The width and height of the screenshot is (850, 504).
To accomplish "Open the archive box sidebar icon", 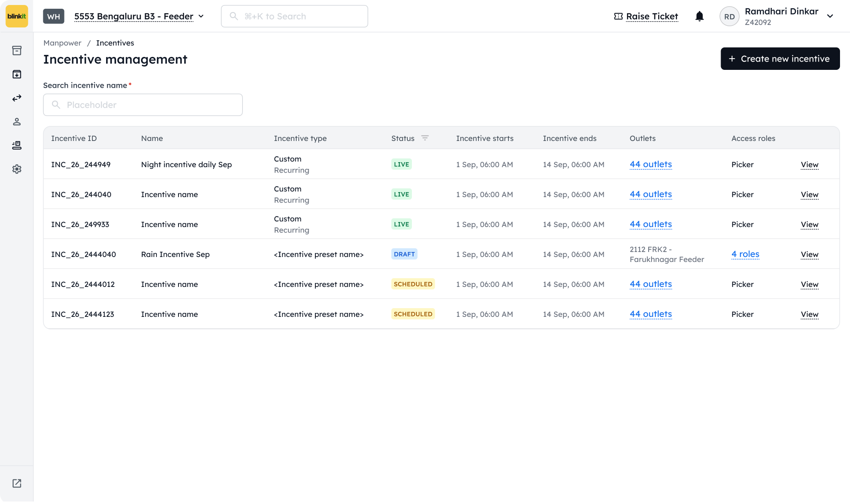I will coord(17,51).
